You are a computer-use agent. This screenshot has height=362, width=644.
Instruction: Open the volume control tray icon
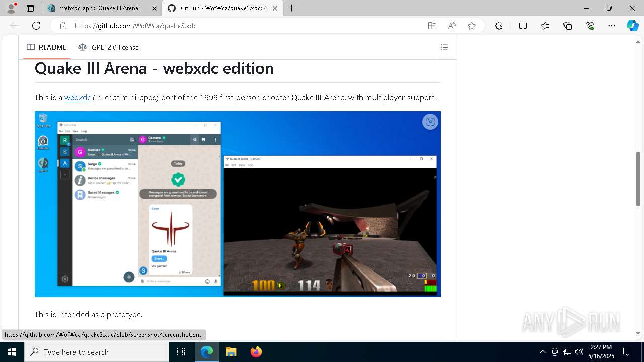(579, 352)
